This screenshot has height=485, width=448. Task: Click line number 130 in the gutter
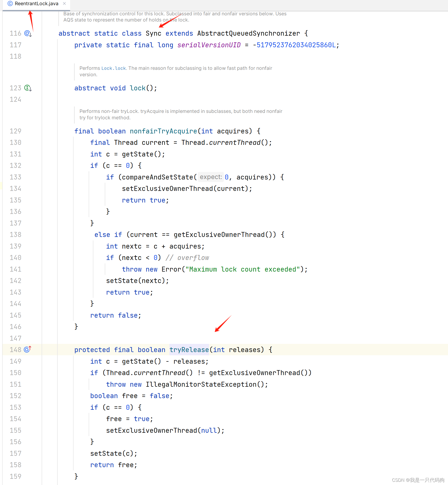15,142
